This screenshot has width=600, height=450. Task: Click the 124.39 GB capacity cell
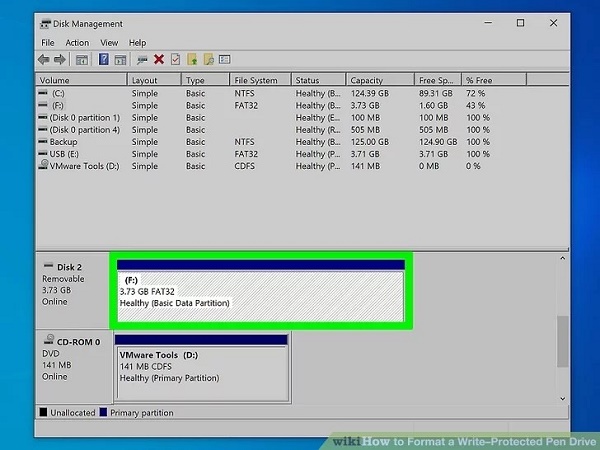pyautogui.click(x=370, y=93)
